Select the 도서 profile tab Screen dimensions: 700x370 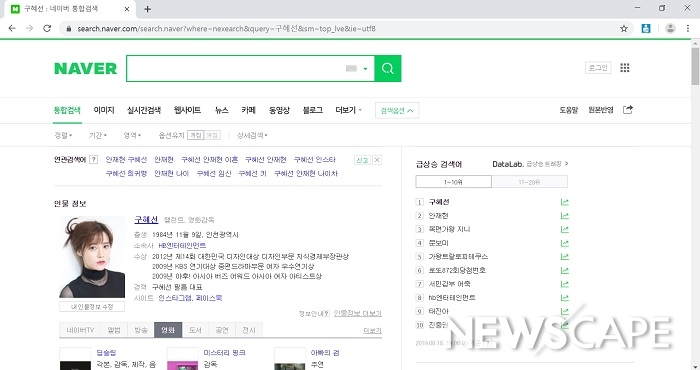tap(195, 330)
